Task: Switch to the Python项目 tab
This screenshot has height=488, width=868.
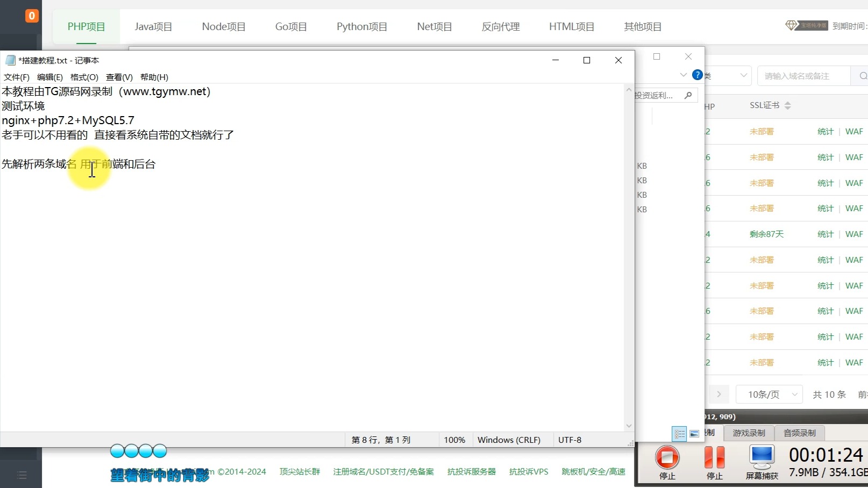Action: coord(362,26)
